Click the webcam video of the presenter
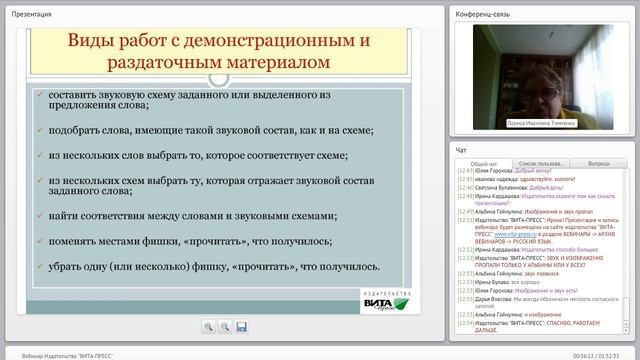Screen dimensions: 640x360 543,77
